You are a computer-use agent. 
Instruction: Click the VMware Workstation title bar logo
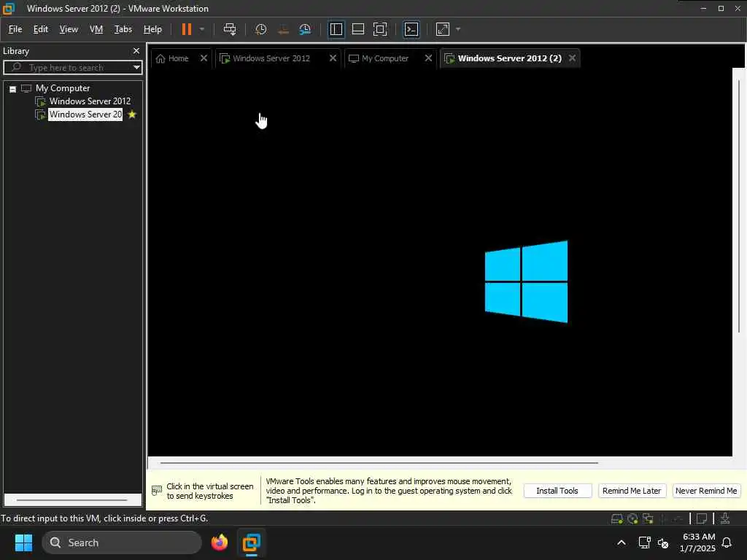[9, 8]
